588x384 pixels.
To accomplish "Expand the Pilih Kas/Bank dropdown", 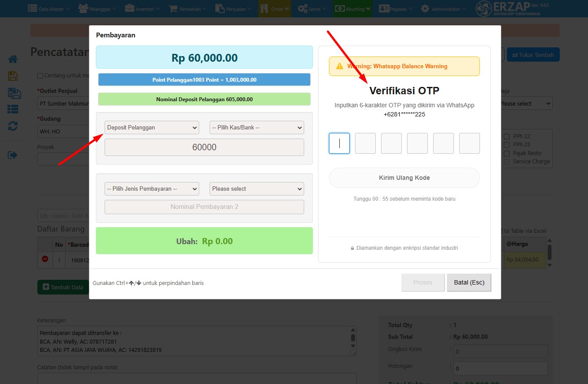I will [x=256, y=128].
